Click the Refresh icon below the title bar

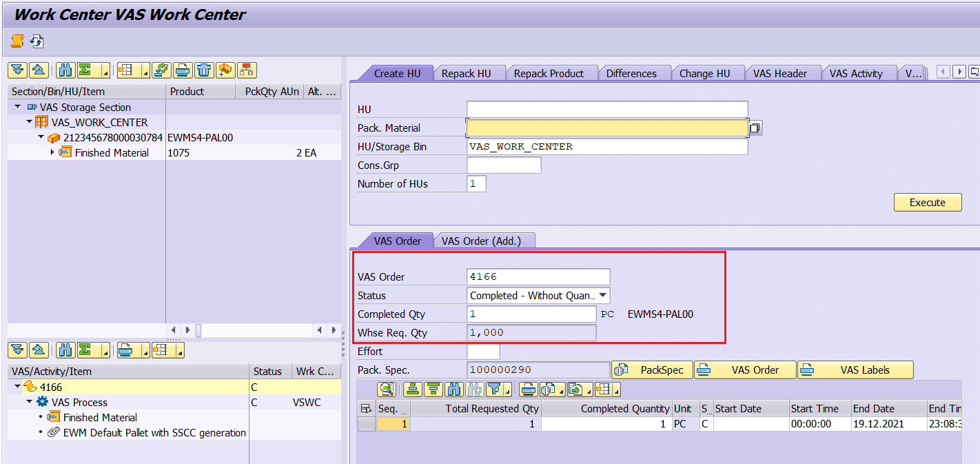tap(37, 41)
